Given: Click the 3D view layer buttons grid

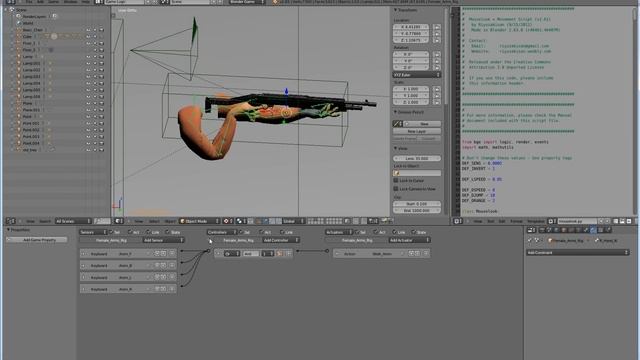Looking at the screenshot, I should click(x=325, y=221).
